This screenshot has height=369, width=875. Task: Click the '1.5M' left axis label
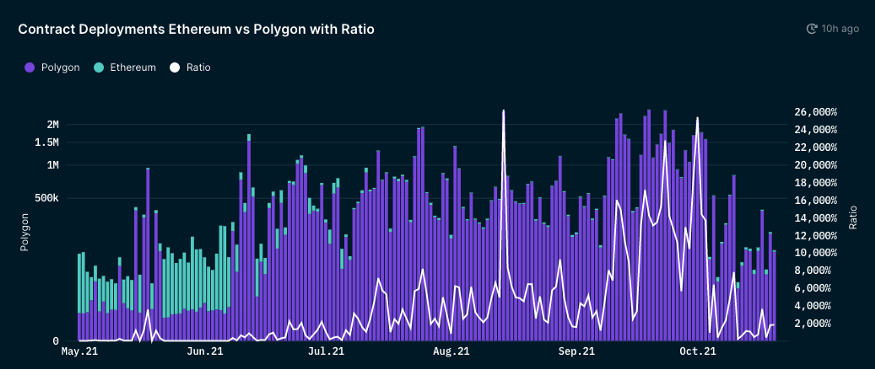pos(46,143)
